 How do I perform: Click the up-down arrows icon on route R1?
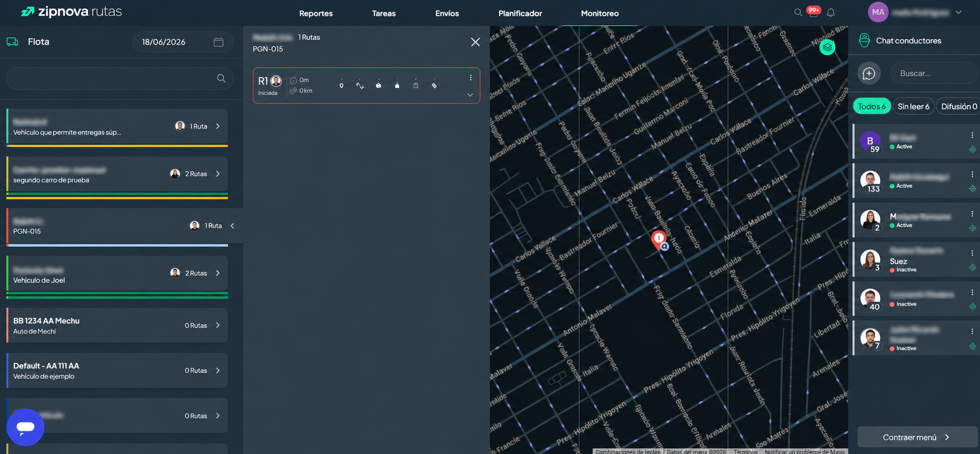[360, 85]
